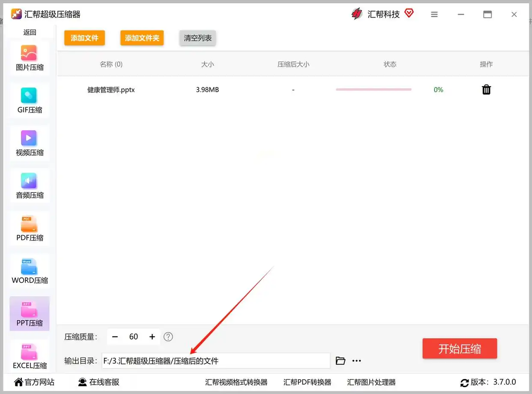Open the folder browser for output directory
This screenshot has height=394, width=532.
[341, 361]
